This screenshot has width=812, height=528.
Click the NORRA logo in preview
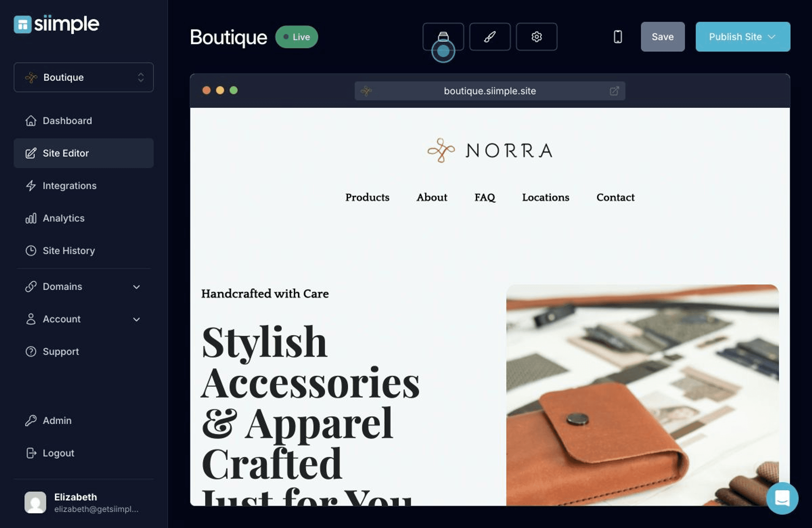pyautogui.click(x=490, y=150)
